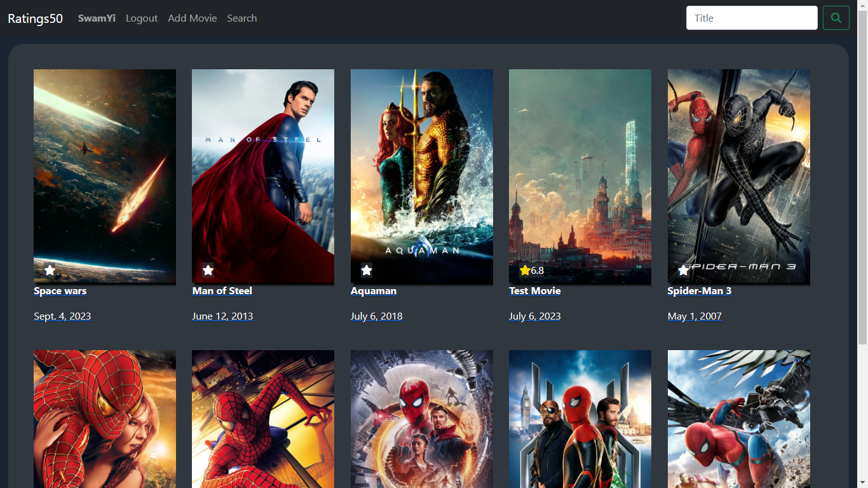Click the 6.8 rating on Test Movie

click(538, 271)
